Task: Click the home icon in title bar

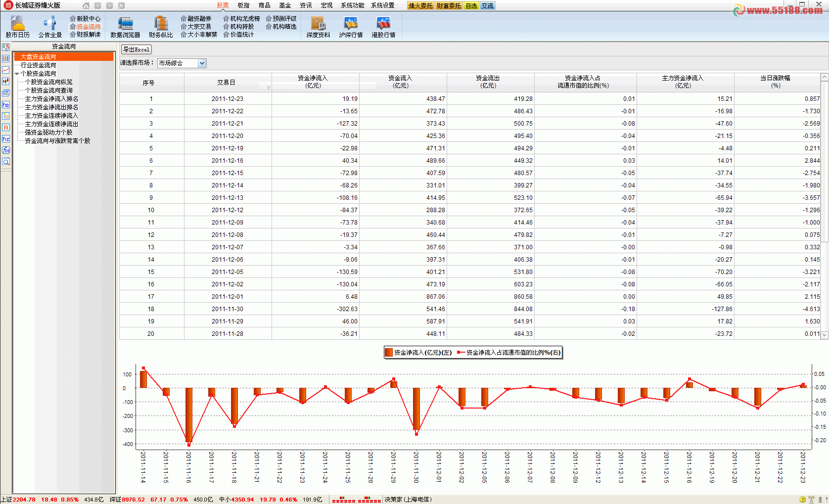Action: pyautogui.click(x=86, y=5)
